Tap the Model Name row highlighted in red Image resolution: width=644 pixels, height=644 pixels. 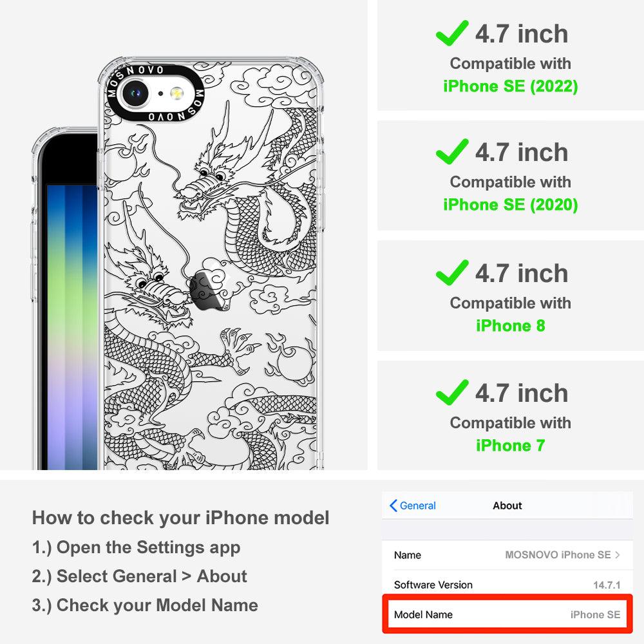point(507,614)
